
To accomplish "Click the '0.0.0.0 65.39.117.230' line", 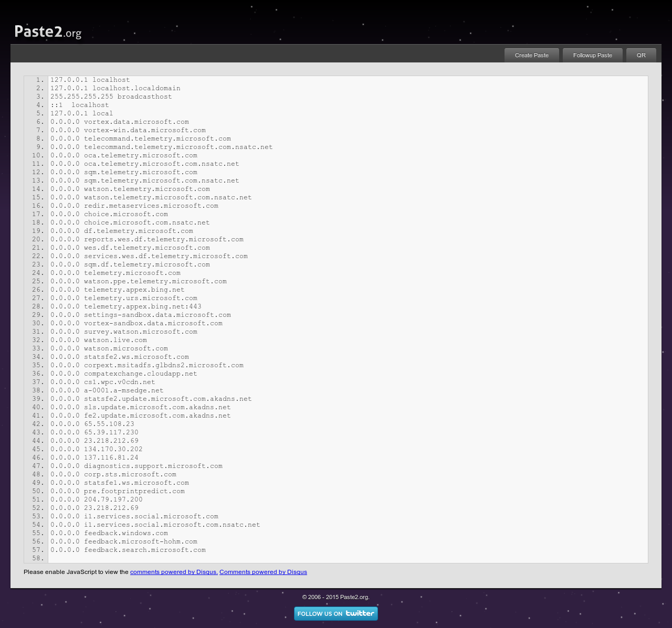I will (x=94, y=432).
